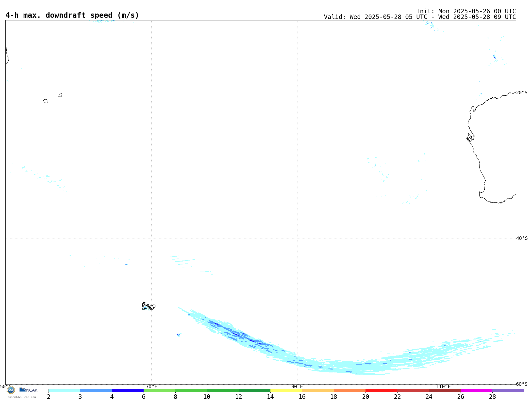Click the NCAR logo
532x400 pixels.
[28, 390]
